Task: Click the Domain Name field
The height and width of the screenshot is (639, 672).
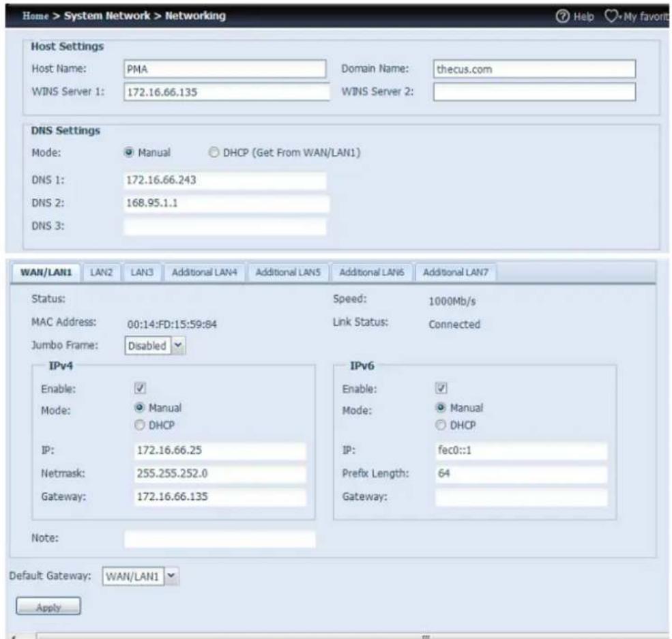Action: pos(534,69)
